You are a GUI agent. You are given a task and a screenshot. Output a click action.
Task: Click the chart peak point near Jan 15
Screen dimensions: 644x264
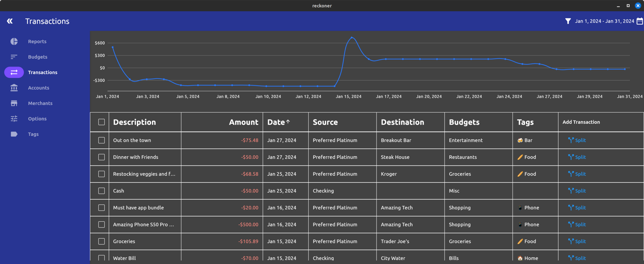(x=352, y=38)
